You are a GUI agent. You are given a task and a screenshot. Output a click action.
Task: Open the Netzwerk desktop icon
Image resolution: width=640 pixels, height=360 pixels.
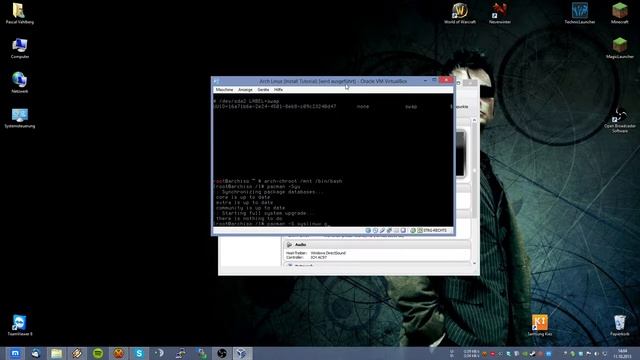point(20,82)
